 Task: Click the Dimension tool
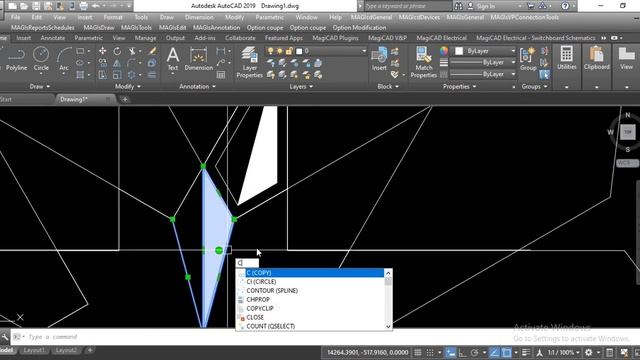pyautogui.click(x=198, y=59)
